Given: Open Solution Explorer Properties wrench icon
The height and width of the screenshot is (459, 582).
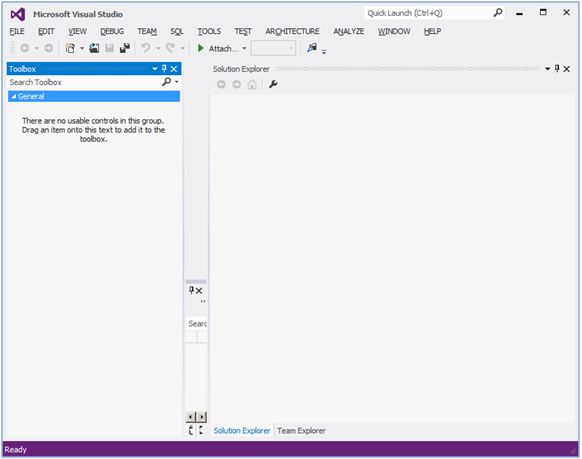Looking at the screenshot, I should click(273, 85).
